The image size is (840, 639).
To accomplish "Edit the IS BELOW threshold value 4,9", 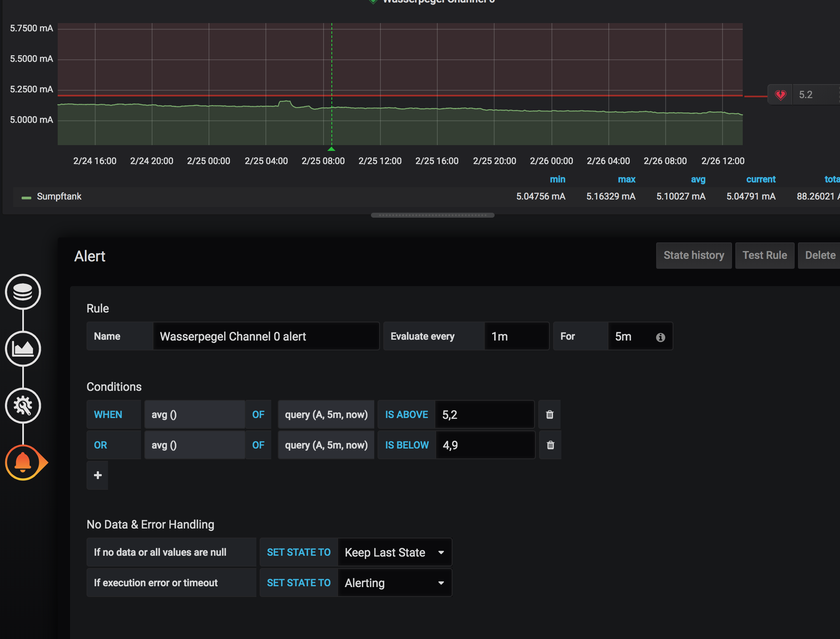I will click(486, 445).
